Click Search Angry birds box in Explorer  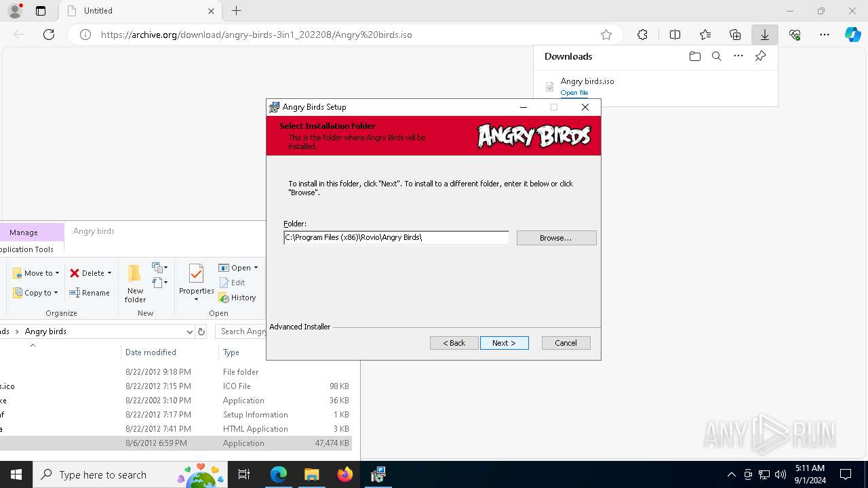(x=241, y=331)
